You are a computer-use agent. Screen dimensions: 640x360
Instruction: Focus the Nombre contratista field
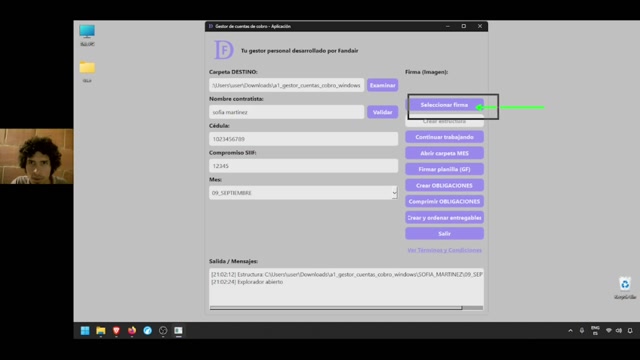point(287,112)
